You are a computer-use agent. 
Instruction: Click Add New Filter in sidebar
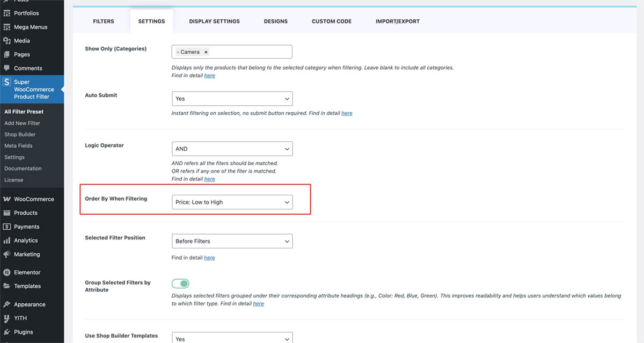click(x=22, y=123)
